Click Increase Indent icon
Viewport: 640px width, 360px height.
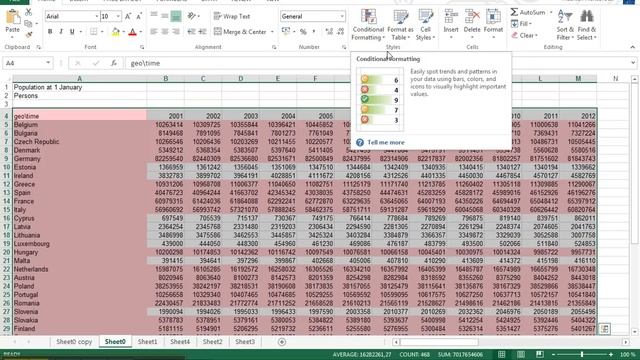(x=202, y=31)
